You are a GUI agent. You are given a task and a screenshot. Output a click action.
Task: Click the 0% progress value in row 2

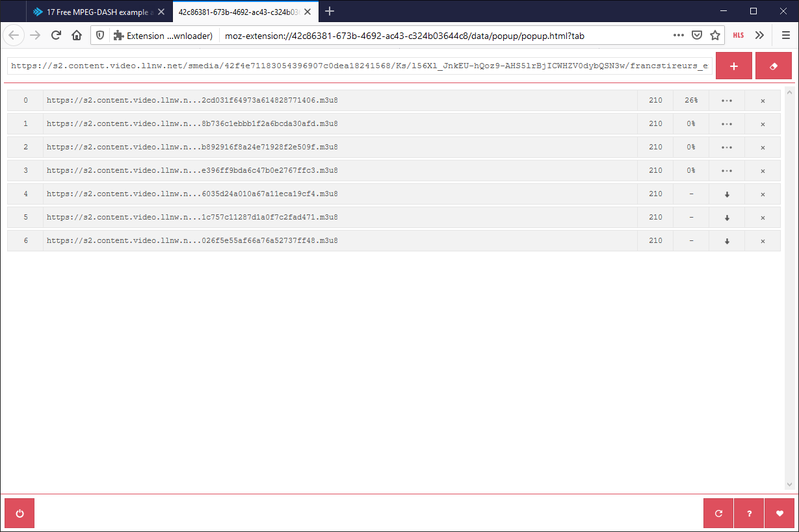tap(691, 147)
